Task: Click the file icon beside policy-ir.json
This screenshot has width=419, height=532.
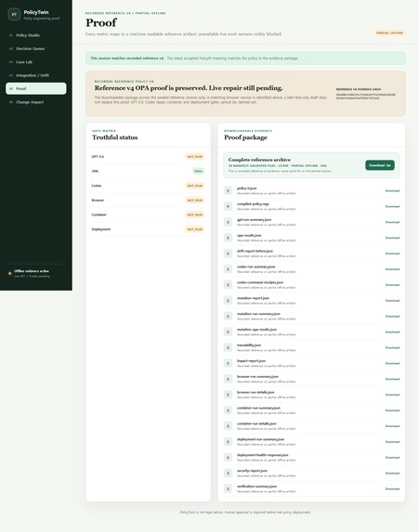Action: (228, 190)
